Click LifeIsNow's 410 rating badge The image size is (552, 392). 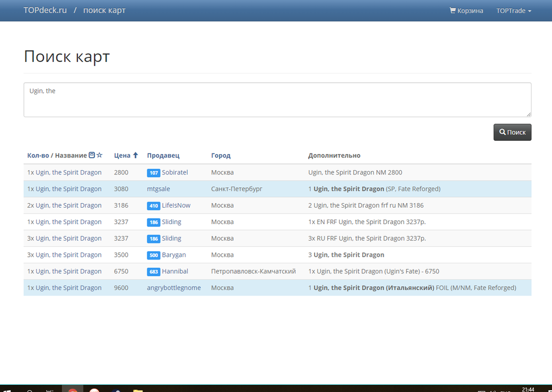153,206
